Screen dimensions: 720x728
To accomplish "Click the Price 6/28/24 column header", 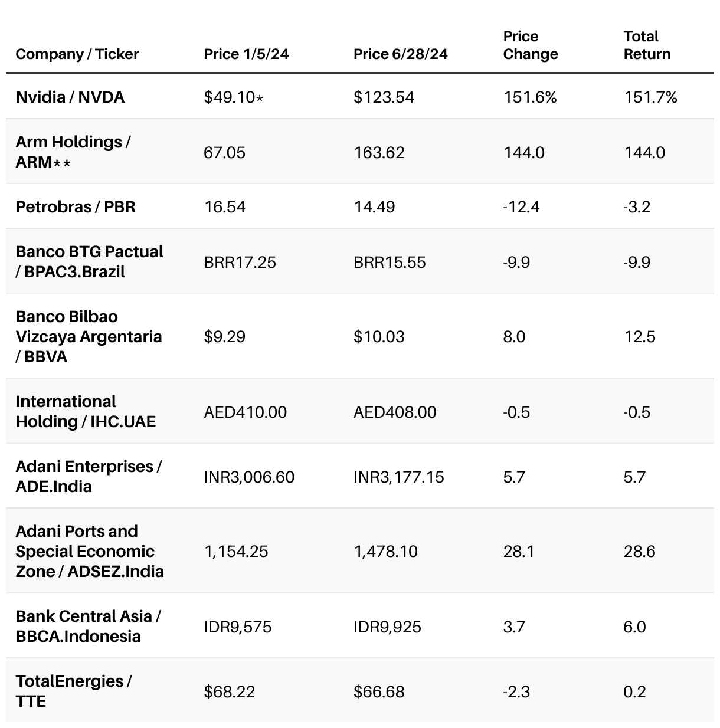I will pos(400,54).
